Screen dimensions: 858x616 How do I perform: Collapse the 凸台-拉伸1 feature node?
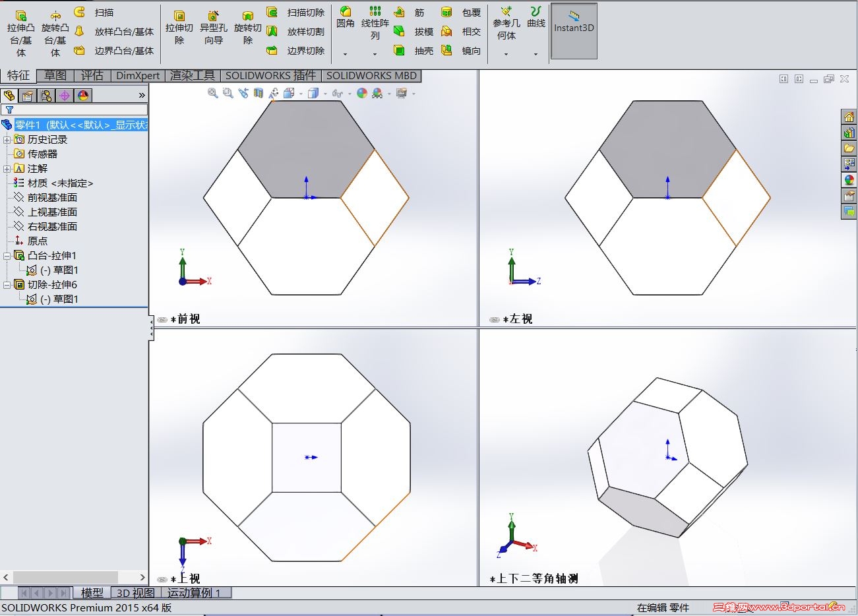[x=7, y=256]
